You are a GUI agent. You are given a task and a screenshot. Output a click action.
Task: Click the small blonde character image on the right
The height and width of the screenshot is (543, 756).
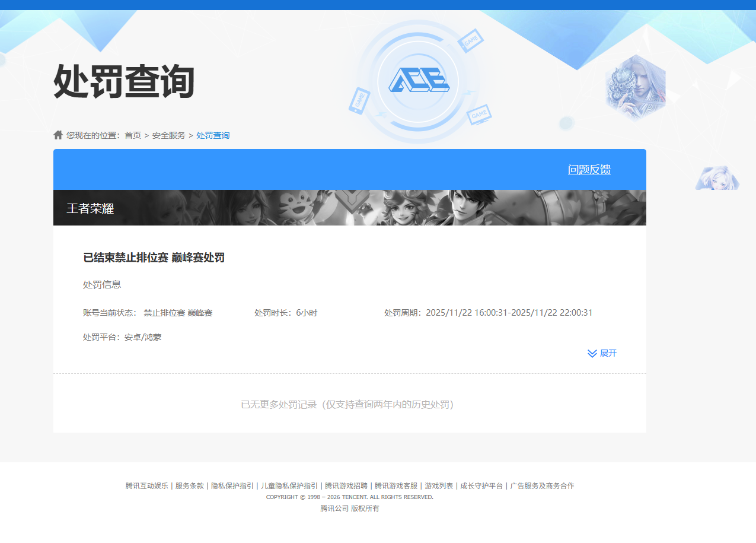tap(717, 178)
